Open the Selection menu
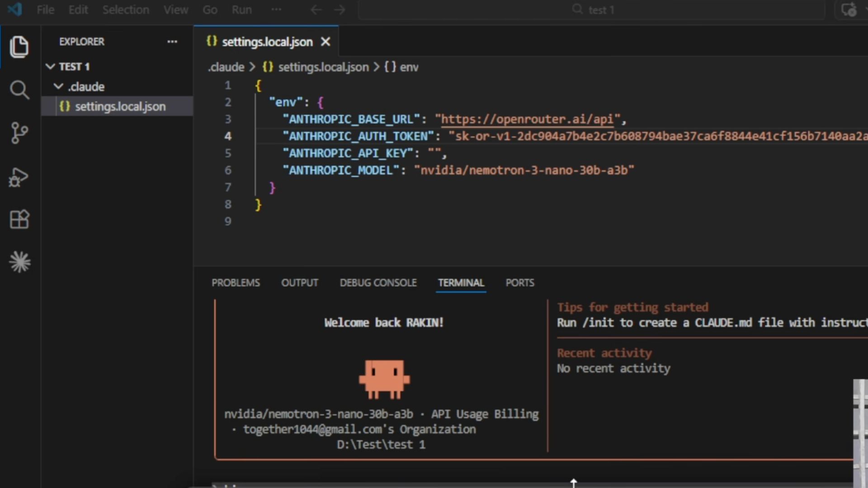Viewport: 868px width, 488px height. (x=126, y=10)
